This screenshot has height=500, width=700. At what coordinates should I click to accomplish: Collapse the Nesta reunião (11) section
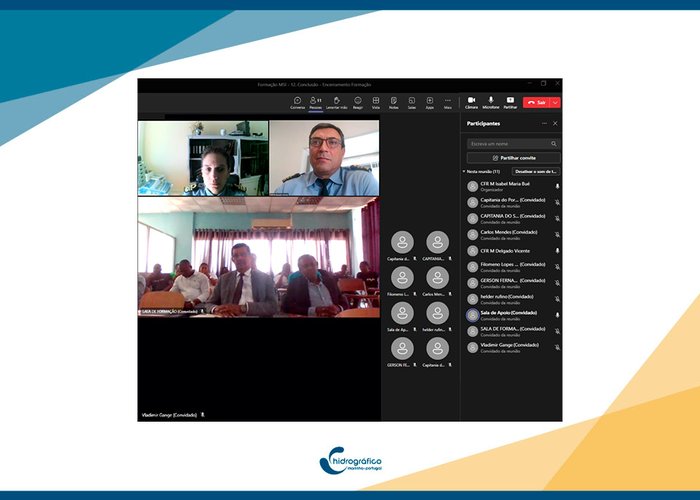[464, 171]
